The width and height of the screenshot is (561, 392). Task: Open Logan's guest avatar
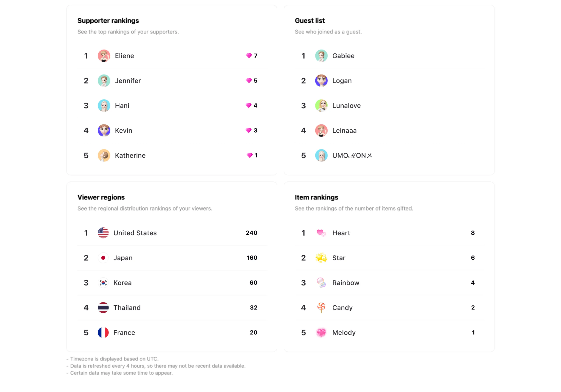click(321, 81)
